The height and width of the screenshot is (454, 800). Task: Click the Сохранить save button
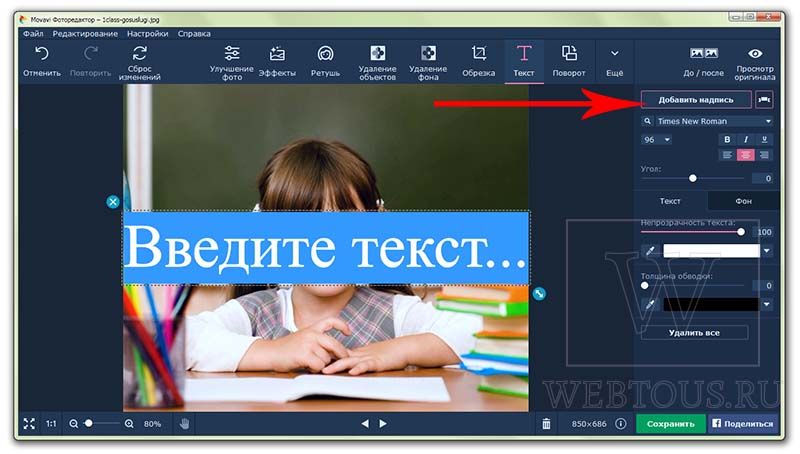[x=670, y=423]
